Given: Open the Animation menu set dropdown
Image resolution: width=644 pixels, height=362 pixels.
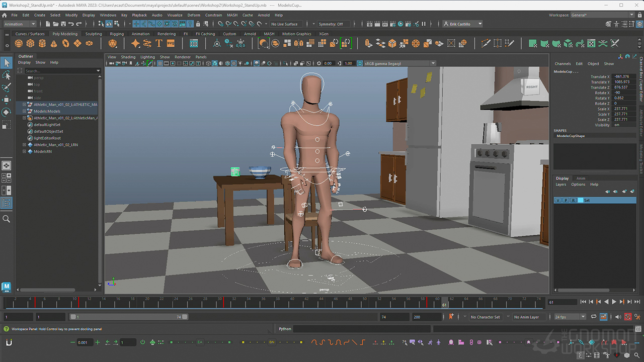Looking at the screenshot, I should click(19, 24).
